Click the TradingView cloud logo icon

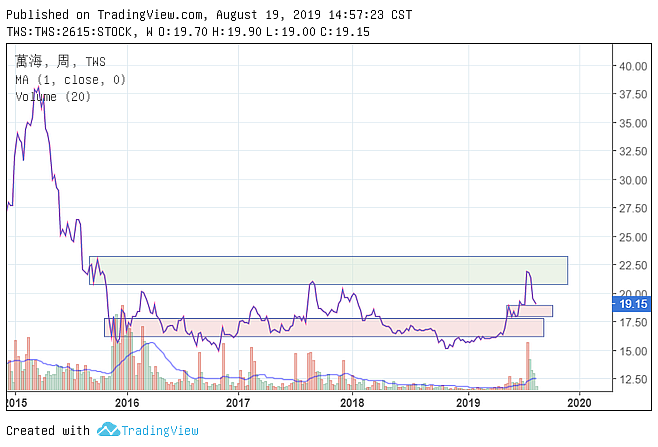(109, 429)
